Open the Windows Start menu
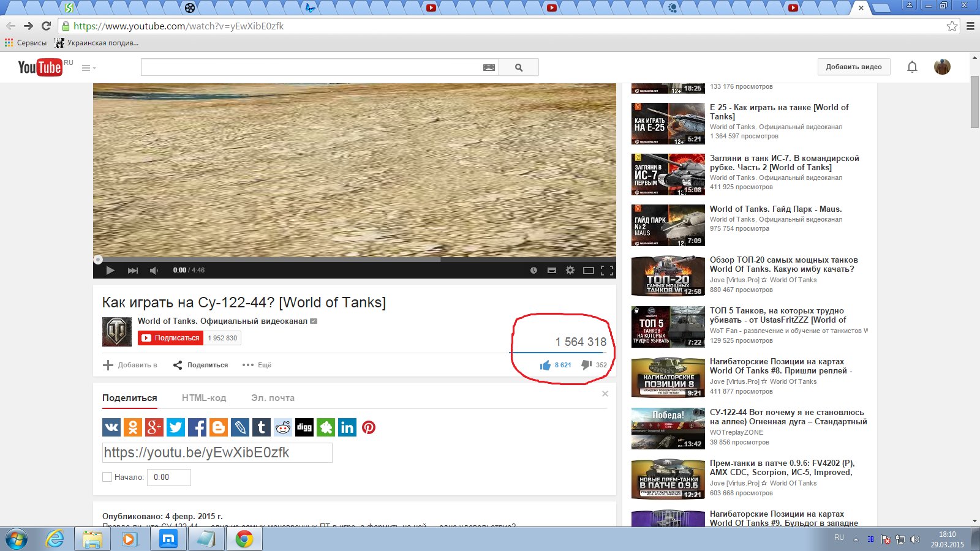 pos(15,539)
